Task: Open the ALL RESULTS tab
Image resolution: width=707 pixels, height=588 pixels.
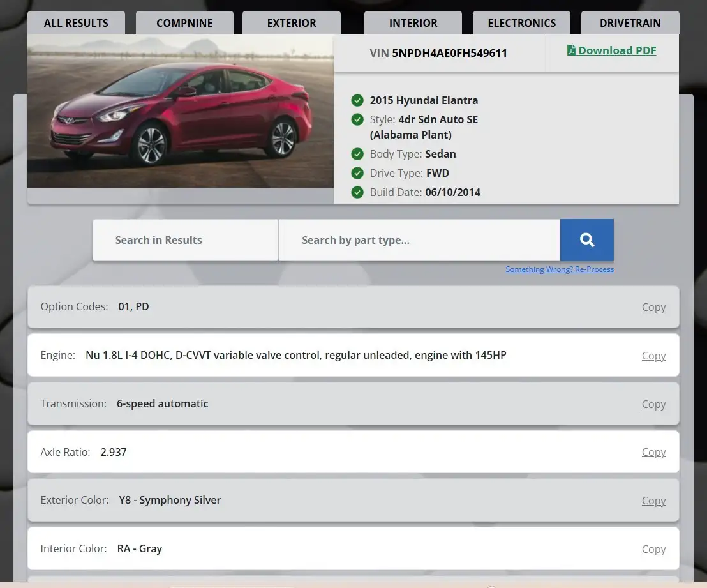Action: click(76, 23)
